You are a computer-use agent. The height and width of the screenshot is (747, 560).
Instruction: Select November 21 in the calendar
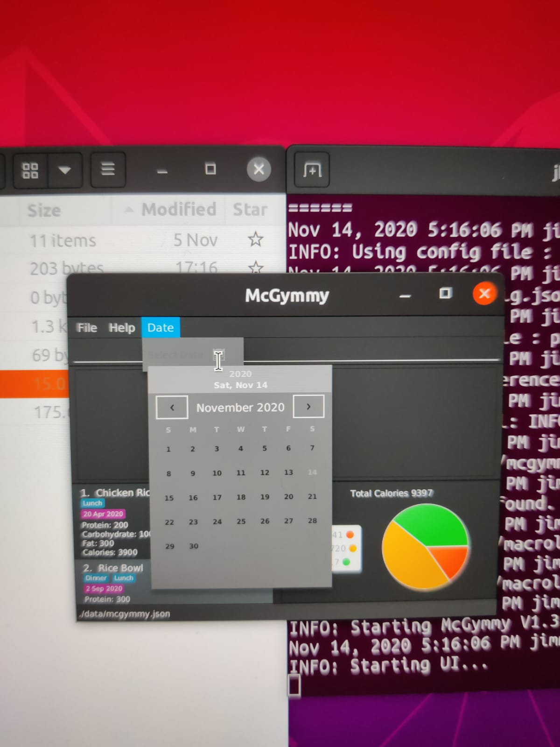click(x=313, y=496)
